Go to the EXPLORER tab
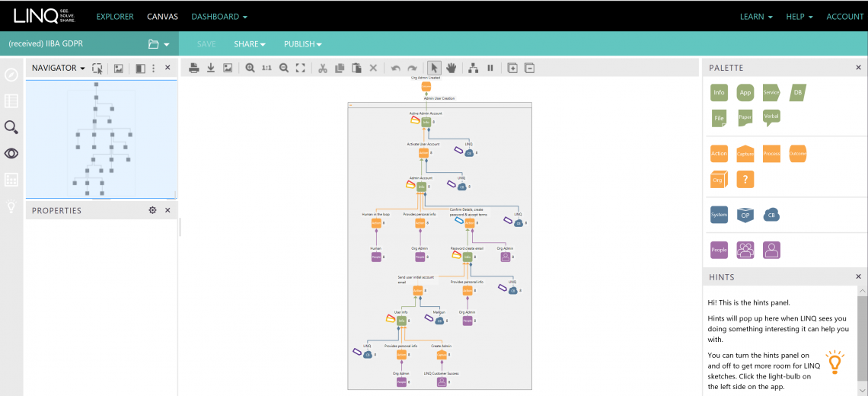Image resolution: width=868 pixels, height=396 pixels. point(115,17)
